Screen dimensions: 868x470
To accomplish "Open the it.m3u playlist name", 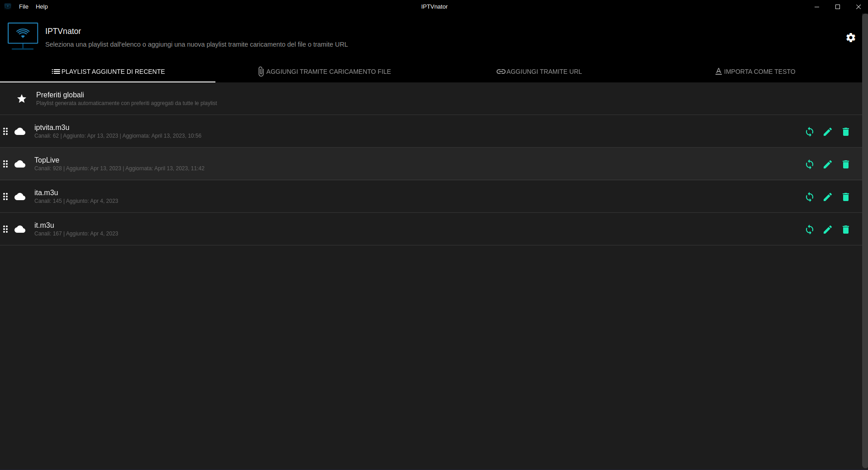I will pos(44,225).
